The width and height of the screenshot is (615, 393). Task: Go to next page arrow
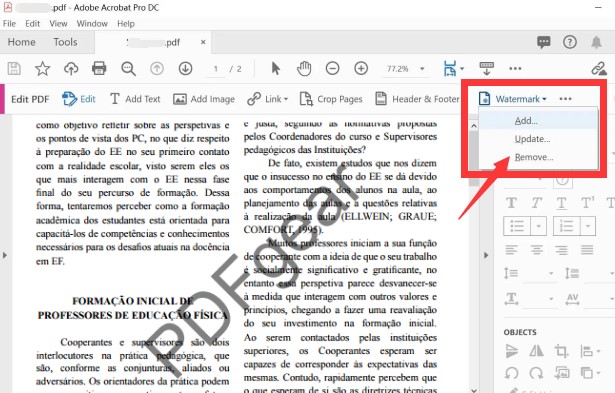click(185, 69)
